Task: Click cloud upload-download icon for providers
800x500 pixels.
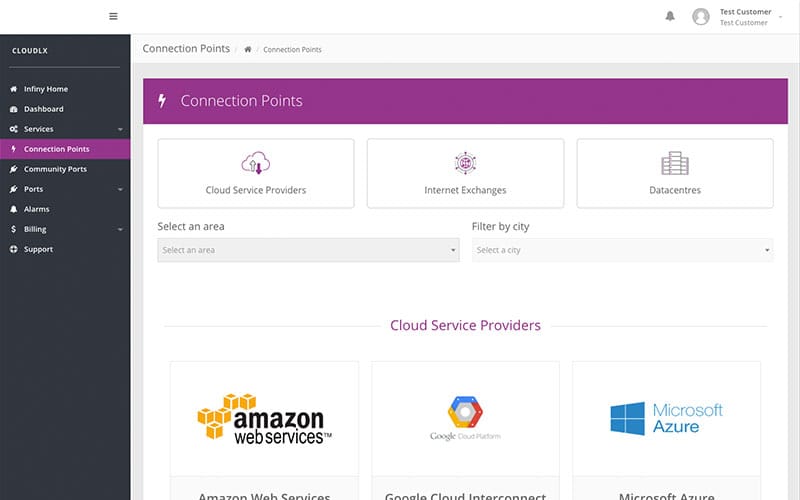Action: 256,163
